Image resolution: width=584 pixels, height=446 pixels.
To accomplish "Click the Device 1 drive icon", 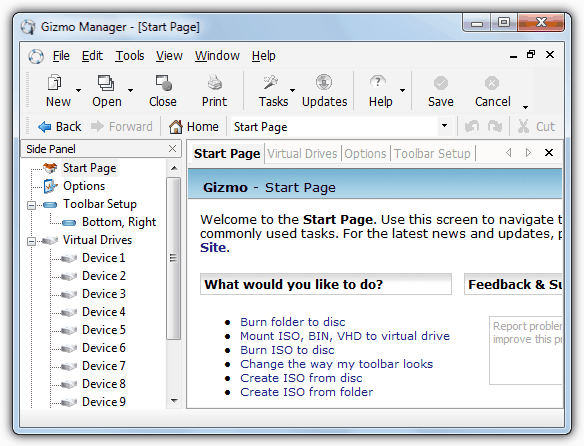I will pos(69,258).
